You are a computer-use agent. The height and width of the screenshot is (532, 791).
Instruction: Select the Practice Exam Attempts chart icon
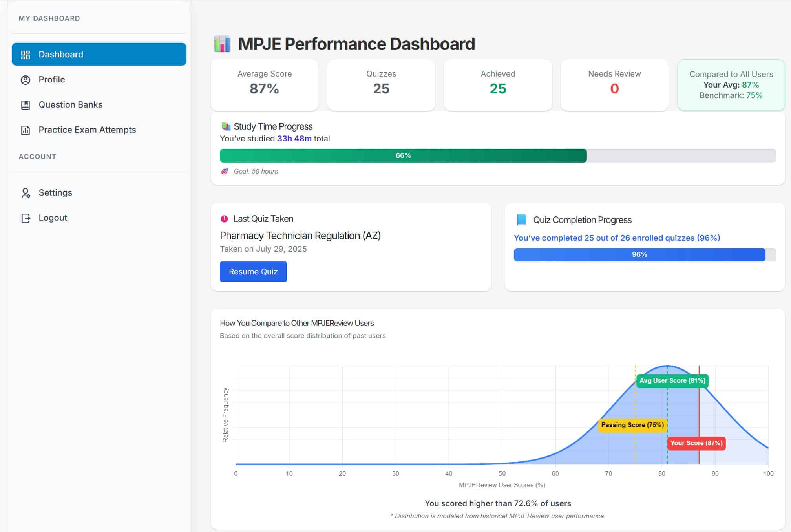pyautogui.click(x=25, y=130)
